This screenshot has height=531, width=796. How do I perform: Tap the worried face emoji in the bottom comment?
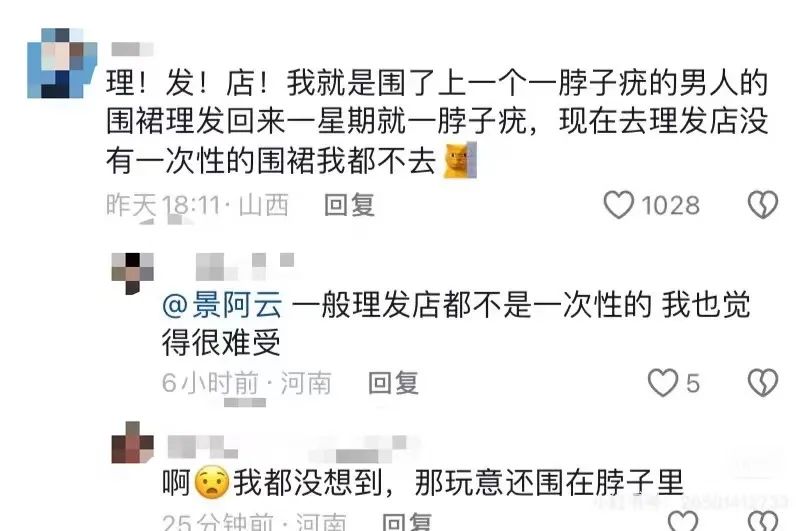(212, 482)
